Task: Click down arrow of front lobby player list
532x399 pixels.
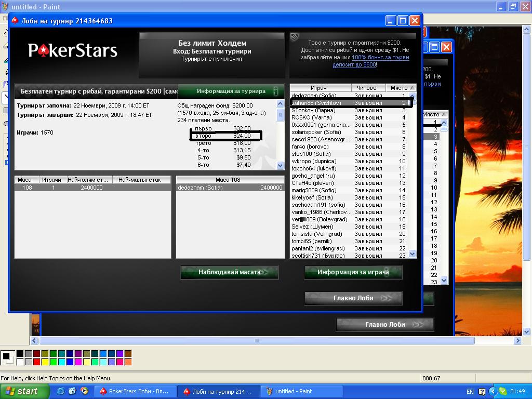Action: pos(412,254)
